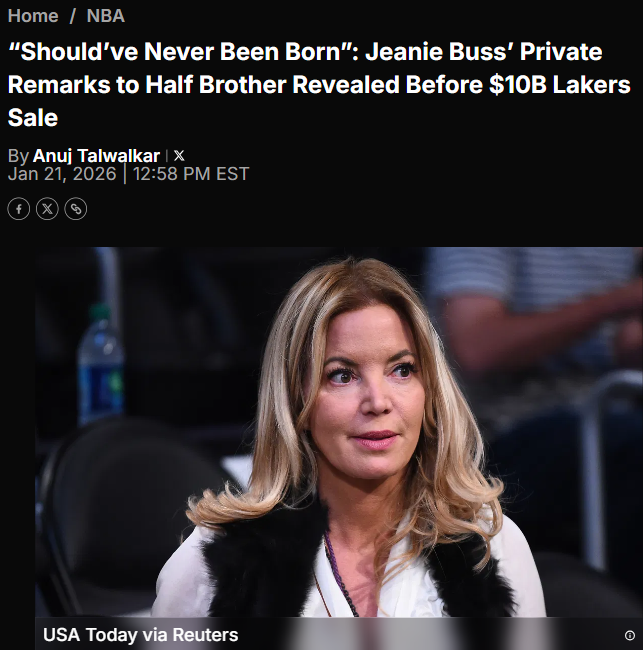Open the Jeanie Buss article photo
Image resolution: width=643 pixels, height=650 pixels.
(x=339, y=432)
